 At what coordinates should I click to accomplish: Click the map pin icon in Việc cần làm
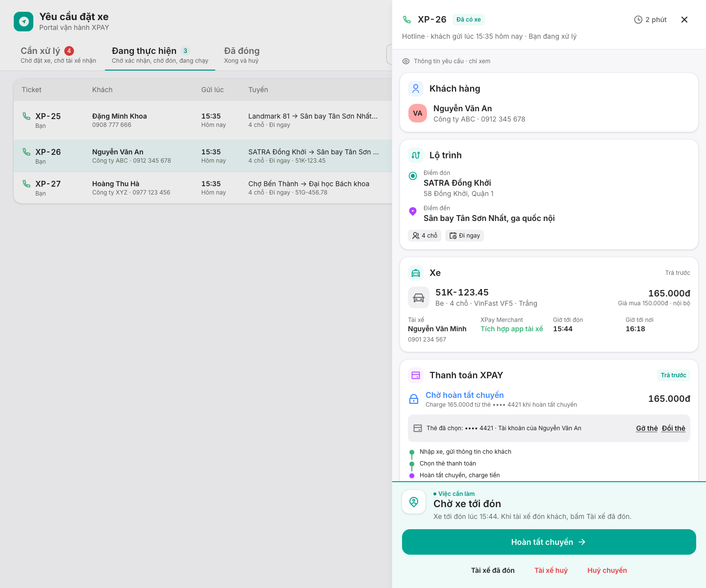pyautogui.click(x=414, y=502)
